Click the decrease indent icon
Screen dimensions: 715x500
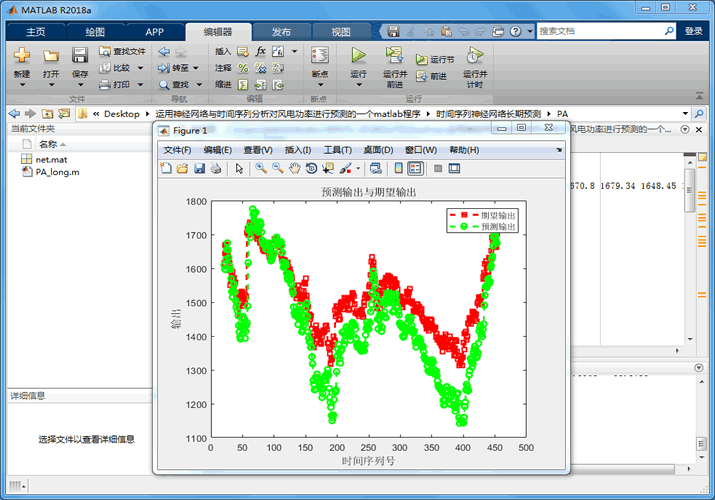point(278,85)
